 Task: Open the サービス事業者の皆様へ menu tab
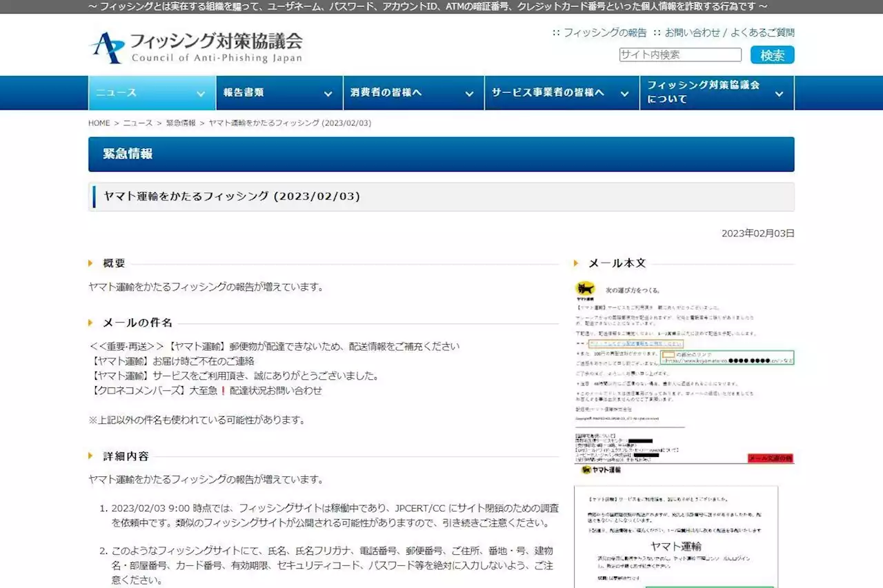pyautogui.click(x=562, y=93)
